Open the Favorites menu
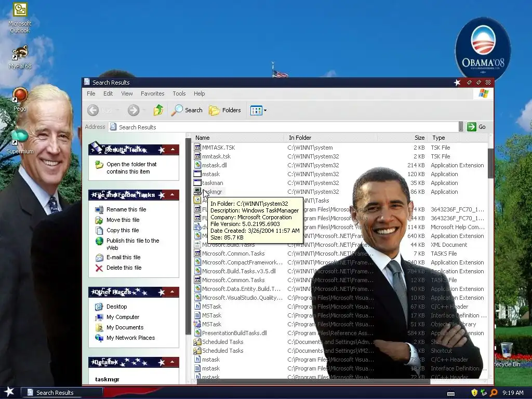 (152, 94)
